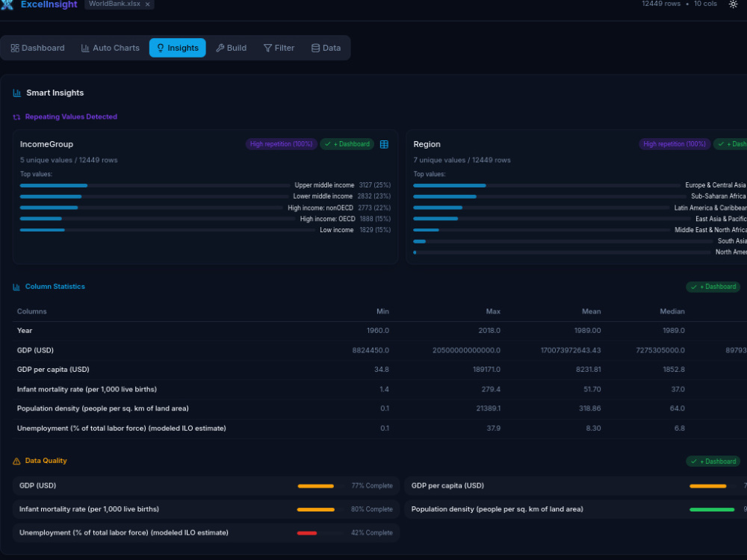
Task: Select Infant mortality rate statistics row label
Action: [x=87, y=390]
